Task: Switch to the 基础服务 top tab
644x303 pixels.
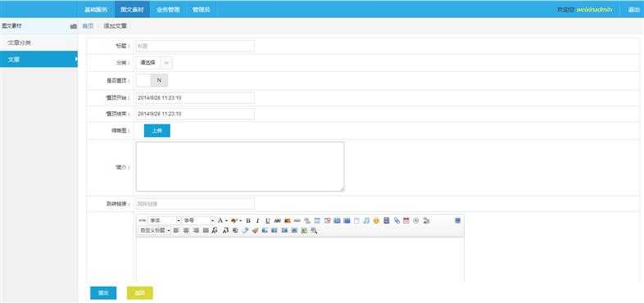Action: (x=96, y=9)
